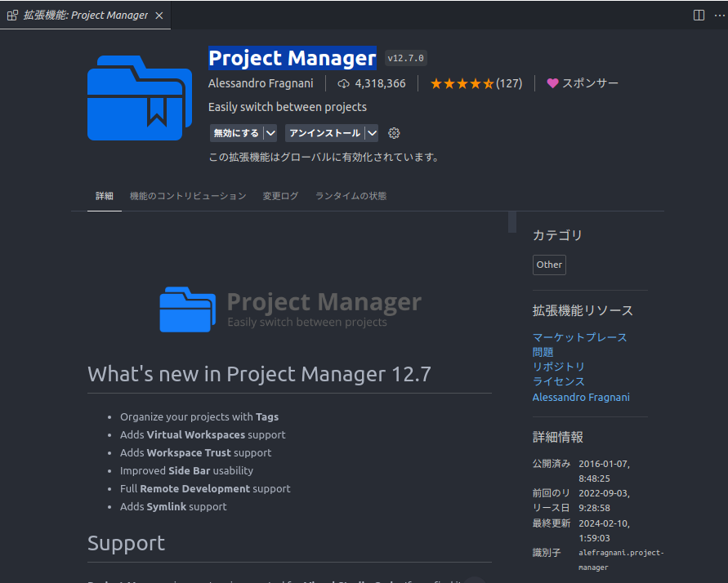Click 'Adds Symlink support' bullet
The image size is (728, 583).
(173, 507)
